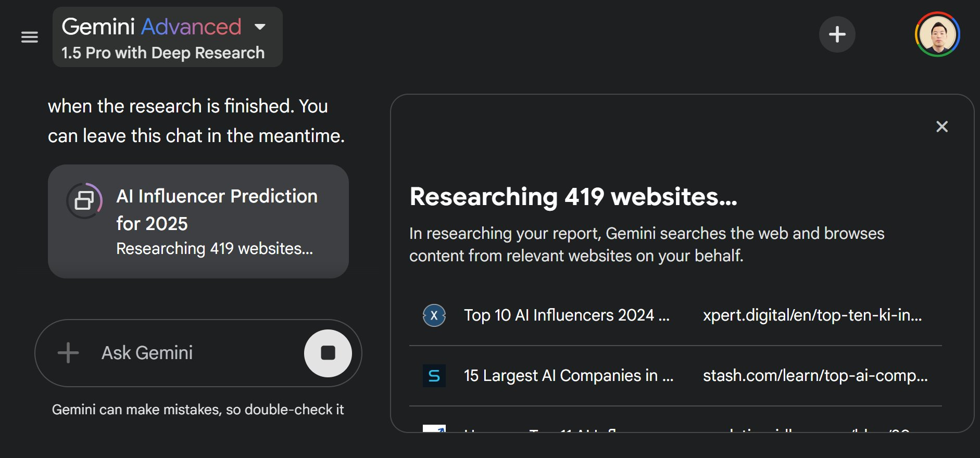Focus the Ask Gemini input field
Viewport: 980px width, 458px height.
198,353
